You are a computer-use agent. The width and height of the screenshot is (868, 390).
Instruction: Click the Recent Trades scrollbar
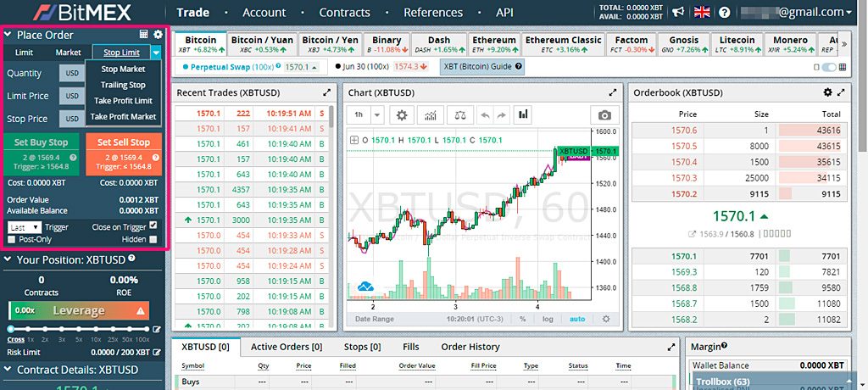[x=331, y=117]
